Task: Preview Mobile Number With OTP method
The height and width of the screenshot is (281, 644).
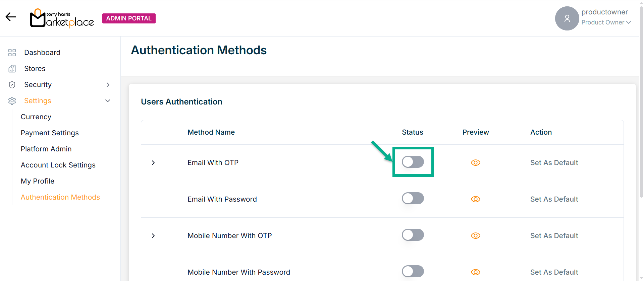Action: pos(475,236)
